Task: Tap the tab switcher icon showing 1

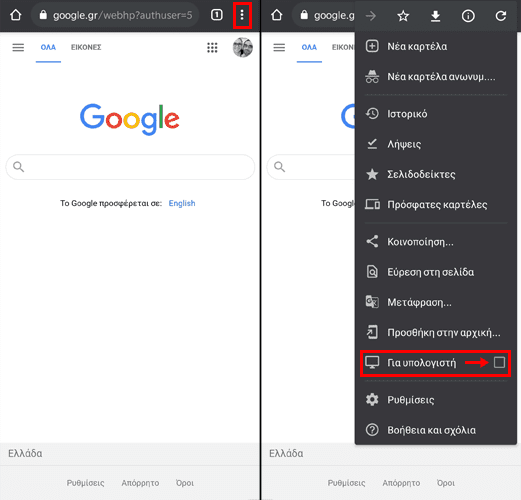Action: pyautogui.click(x=217, y=15)
